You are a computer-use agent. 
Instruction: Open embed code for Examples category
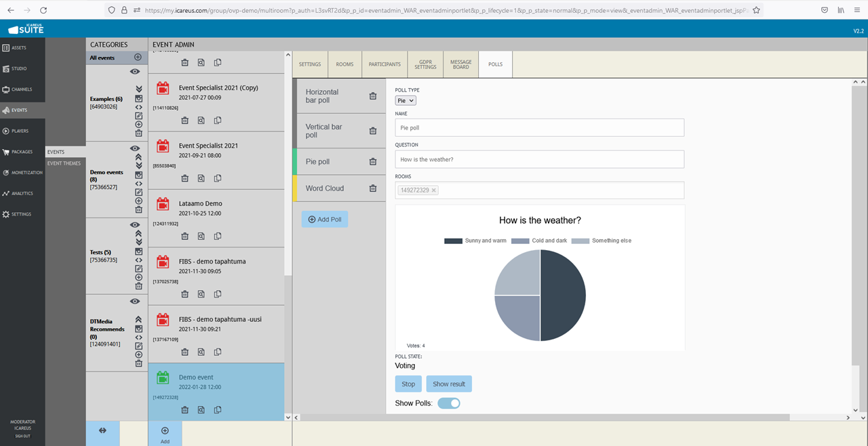click(138, 107)
